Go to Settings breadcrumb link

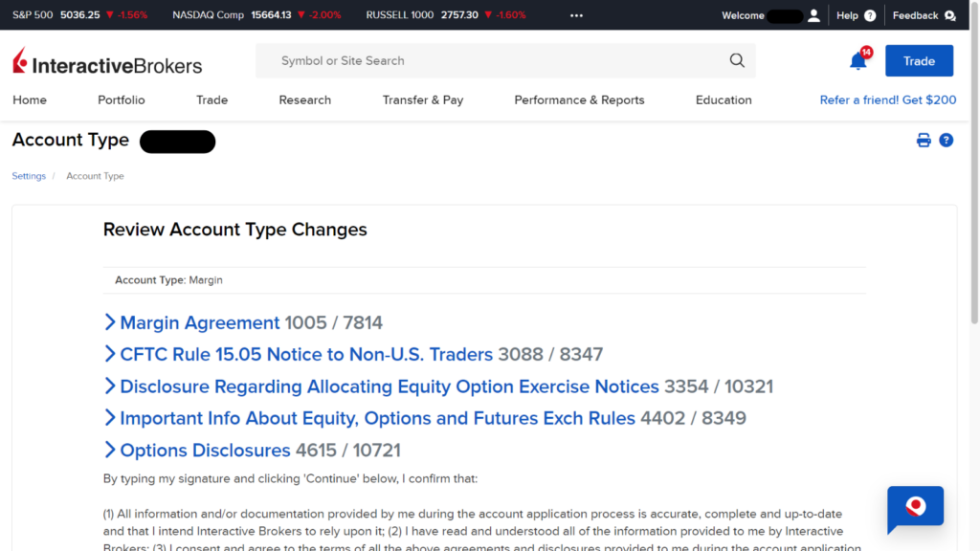pos(29,176)
